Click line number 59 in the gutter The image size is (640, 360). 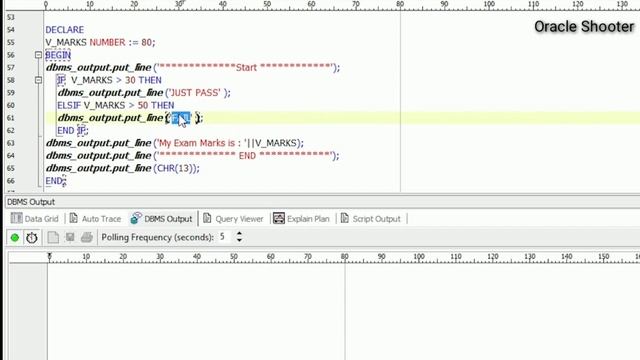tap(11, 93)
